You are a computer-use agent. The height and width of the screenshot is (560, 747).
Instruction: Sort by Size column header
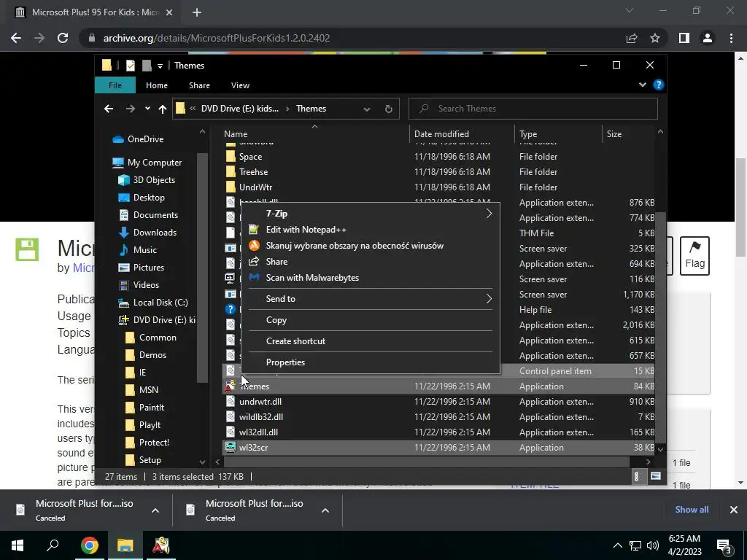click(x=629, y=134)
